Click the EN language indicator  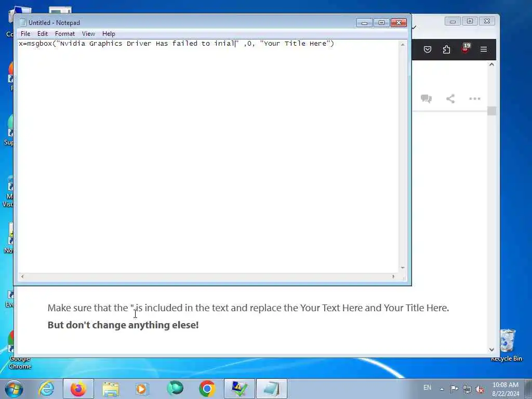coord(427,388)
